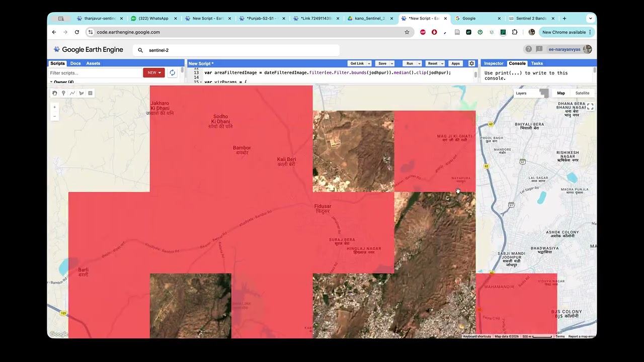The width and height of the screenshot is (644, 362).
Task: Expand the map Layers panel
Action: pyautogui.click(x=531, y=93)
